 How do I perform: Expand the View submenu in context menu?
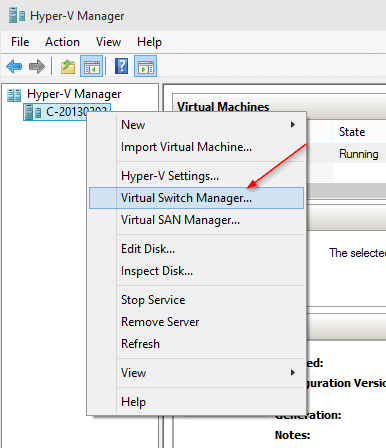tap(197, 373)
